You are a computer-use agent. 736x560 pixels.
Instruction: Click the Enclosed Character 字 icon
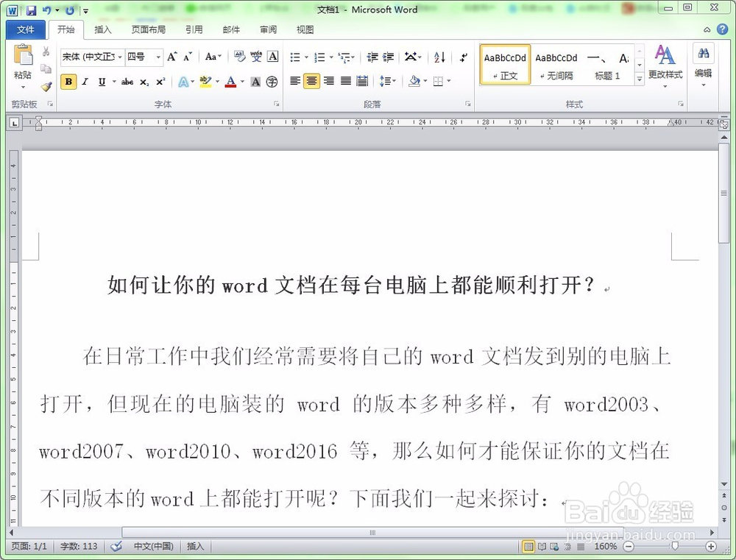[x=272, y=82]
